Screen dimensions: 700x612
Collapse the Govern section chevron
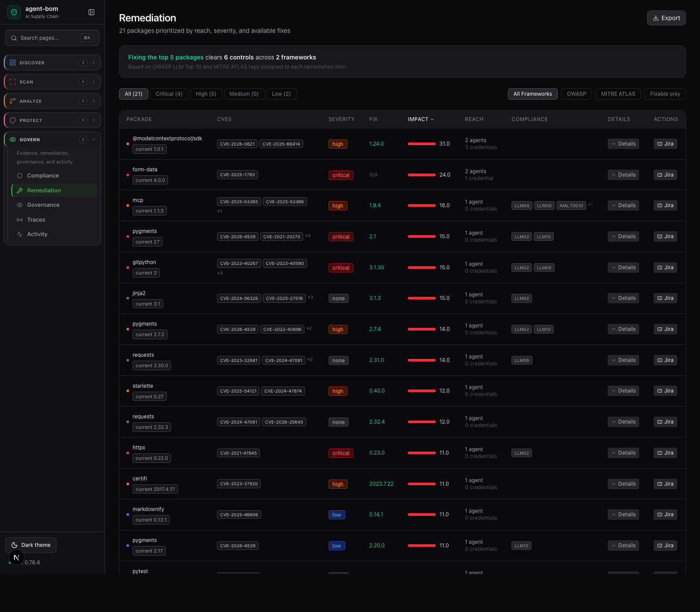pyautogui.click(x=94, y=139)
